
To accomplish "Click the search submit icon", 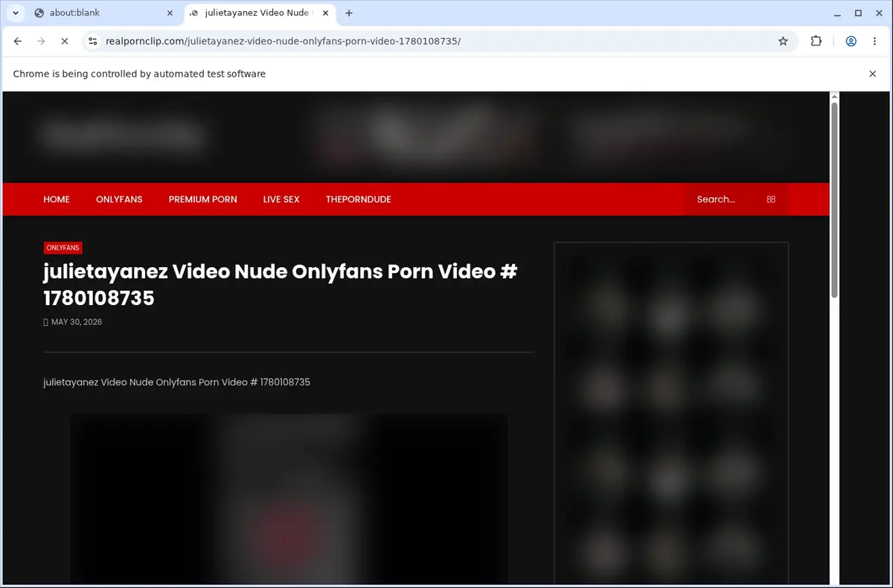I will pyautogui.click(x=771, y=199).
